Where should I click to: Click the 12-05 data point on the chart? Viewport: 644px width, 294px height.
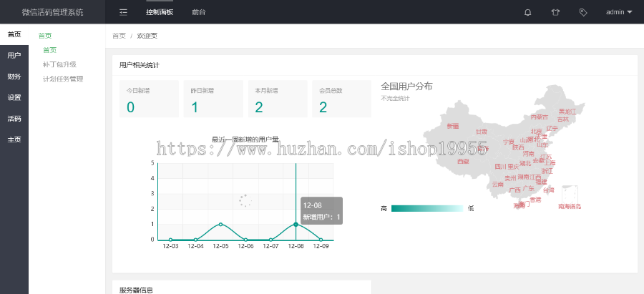tap(220, 224)
